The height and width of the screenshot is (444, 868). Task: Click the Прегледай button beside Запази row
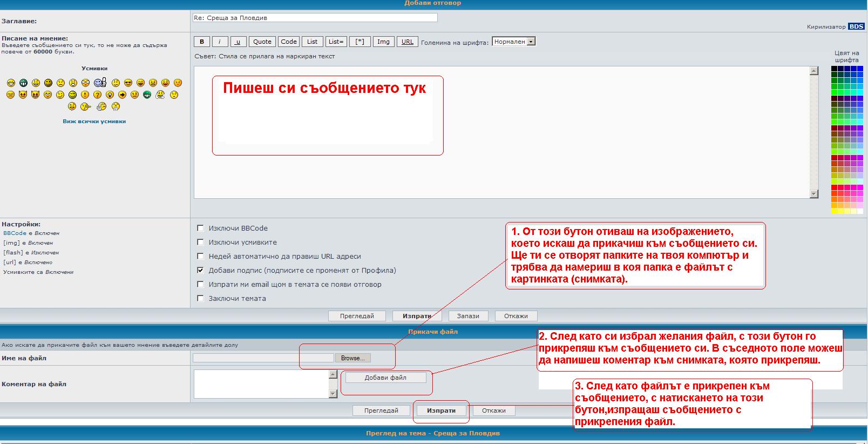coord(357,316)
